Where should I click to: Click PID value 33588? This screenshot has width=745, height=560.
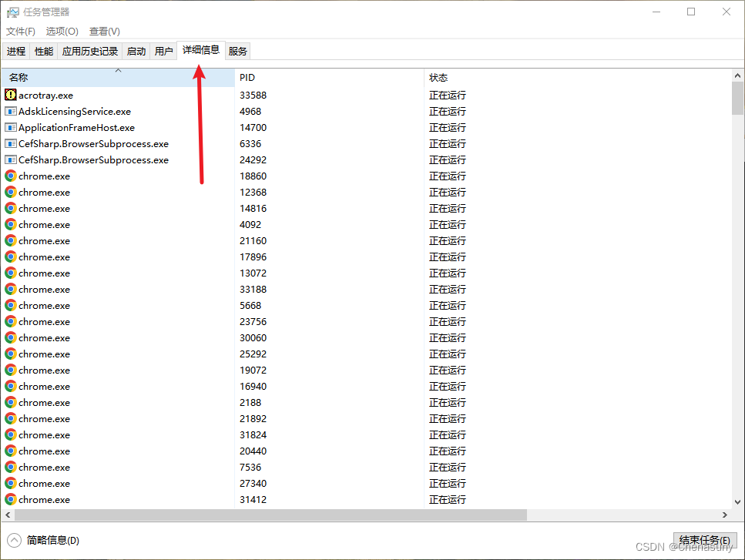tap(253, 95)
